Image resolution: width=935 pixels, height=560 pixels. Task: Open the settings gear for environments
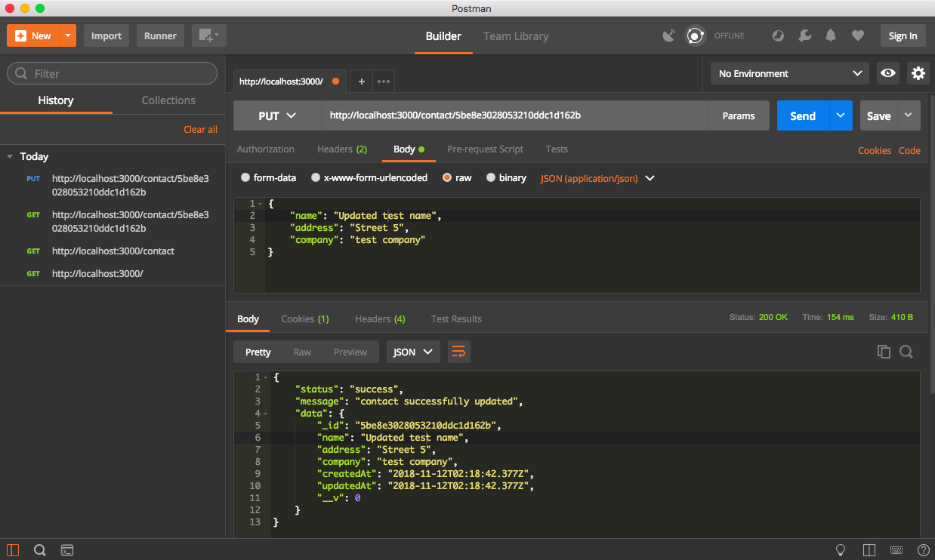(918, 73)
